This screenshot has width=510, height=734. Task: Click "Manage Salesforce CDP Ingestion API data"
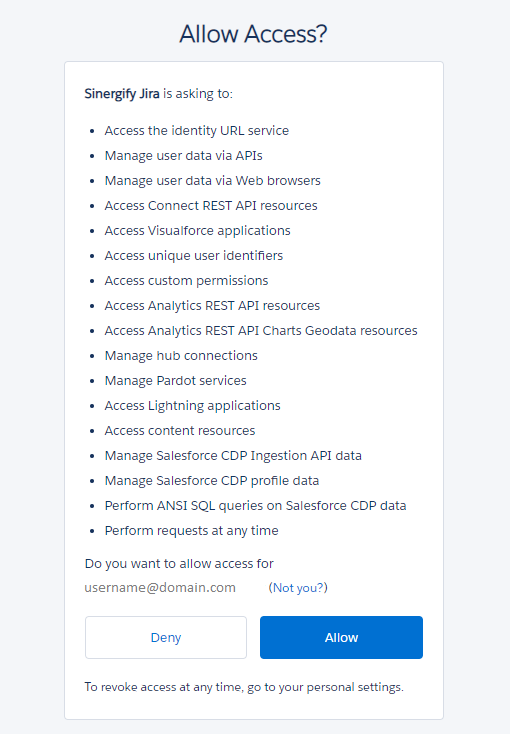click(233, 455)
